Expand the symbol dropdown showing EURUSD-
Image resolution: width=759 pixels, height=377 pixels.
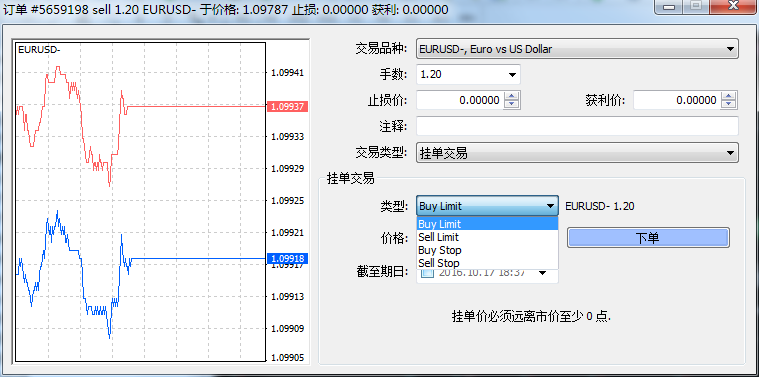577,49
